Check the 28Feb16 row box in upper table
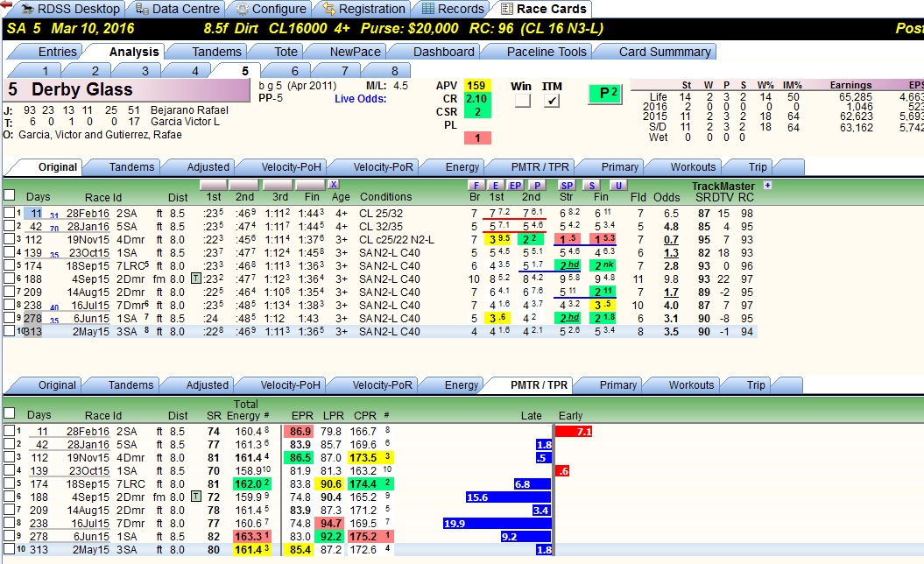924x564 pixels. pyautogui.click(x=9, y=212)
